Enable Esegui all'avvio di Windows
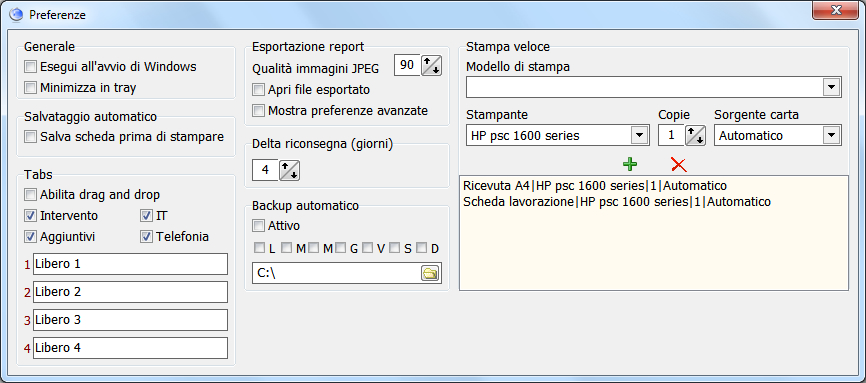This screenshot has height=383, width=866. [x=30, y=67]
